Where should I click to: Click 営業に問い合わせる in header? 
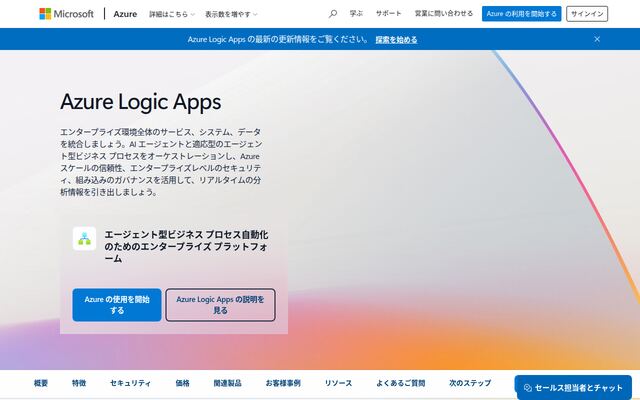[x=444, y=13]
